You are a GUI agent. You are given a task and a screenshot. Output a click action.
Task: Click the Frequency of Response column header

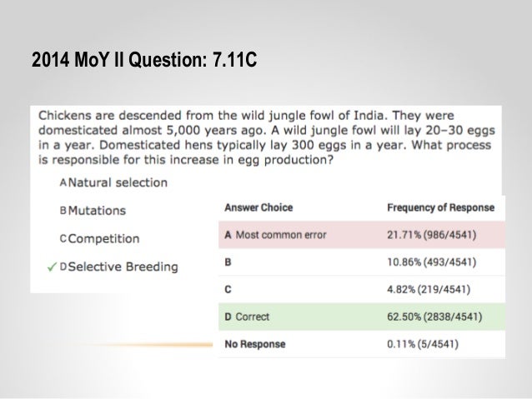(441, 207)
